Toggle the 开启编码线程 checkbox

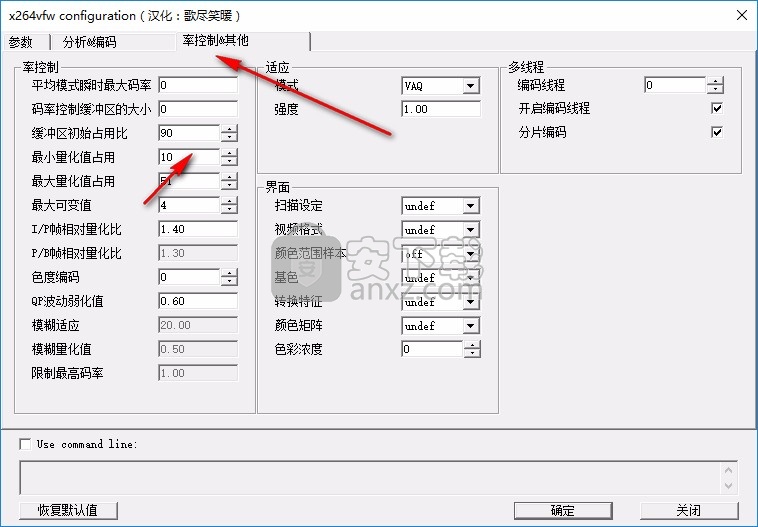tap(716, 108)
